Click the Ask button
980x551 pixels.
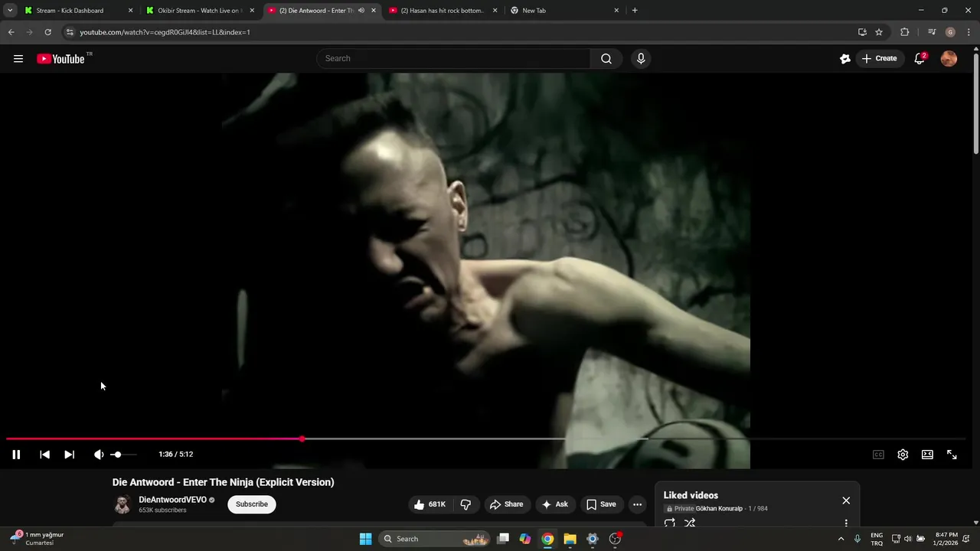[555, 504]
